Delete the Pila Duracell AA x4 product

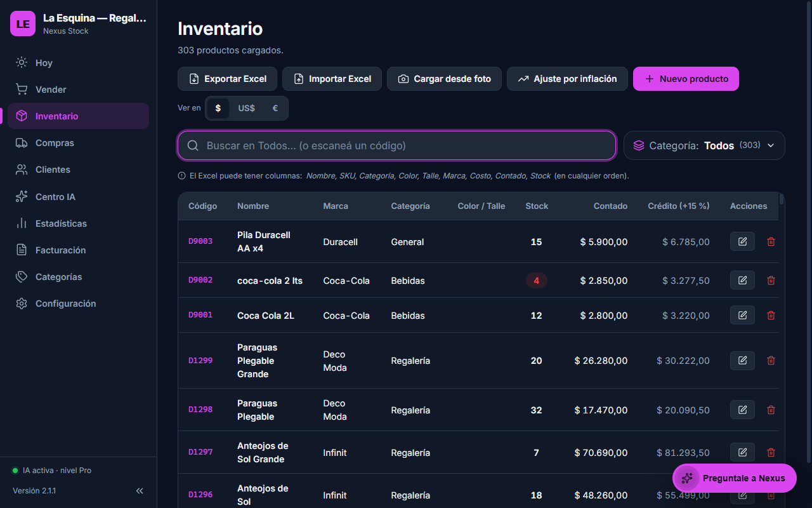771,241
